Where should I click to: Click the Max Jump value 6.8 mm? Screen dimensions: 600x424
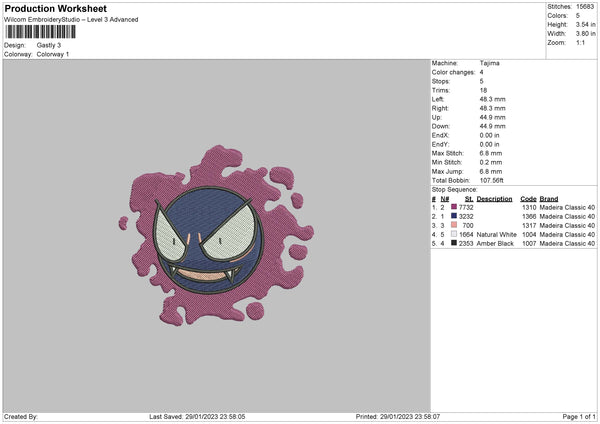(491, 171)
